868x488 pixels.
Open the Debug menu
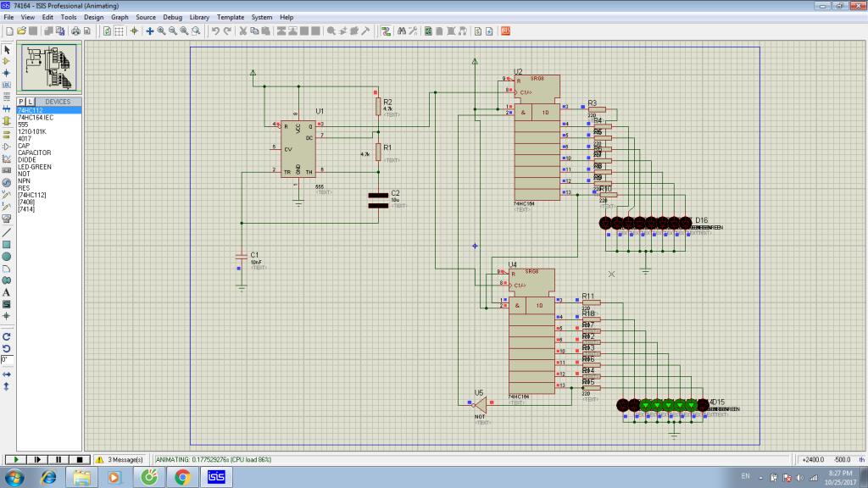(x=172, y=17)
